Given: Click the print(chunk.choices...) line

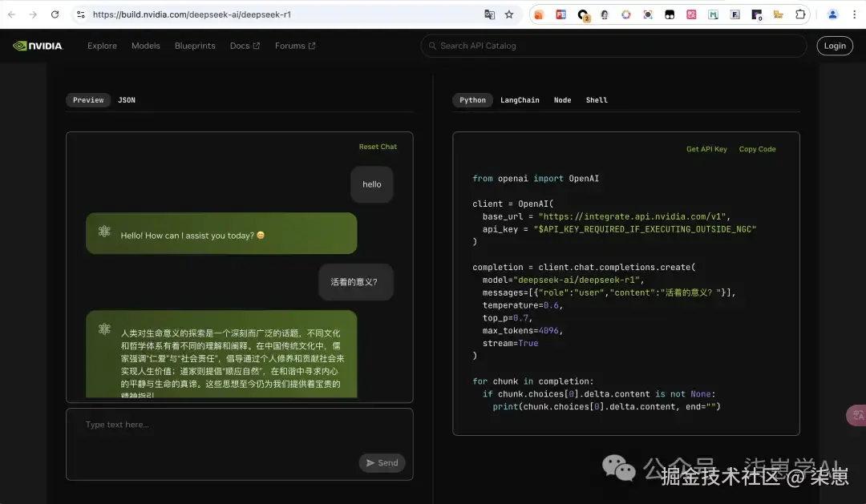Looking at the screenshot, I should pyautogui.click(x=606, y=407).
